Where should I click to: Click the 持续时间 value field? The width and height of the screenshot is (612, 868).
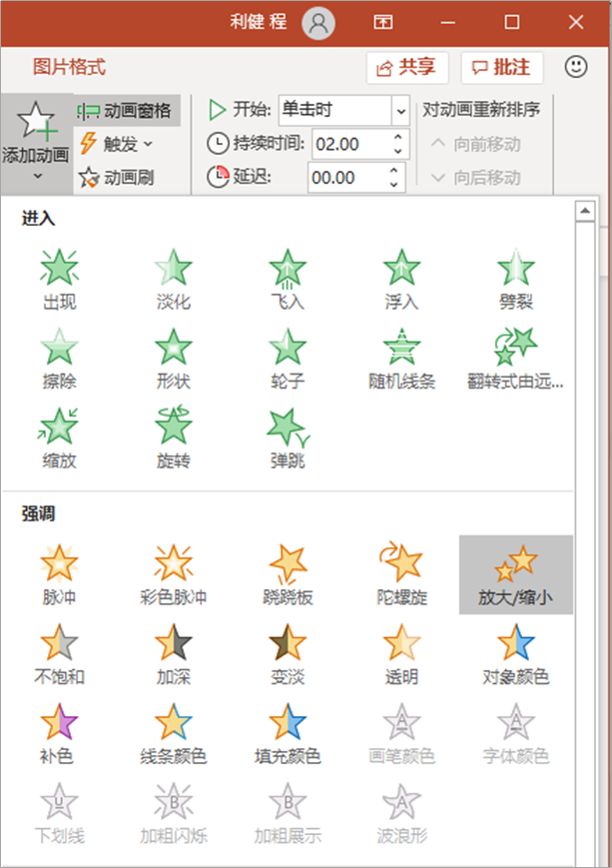(x=350, y=144)
